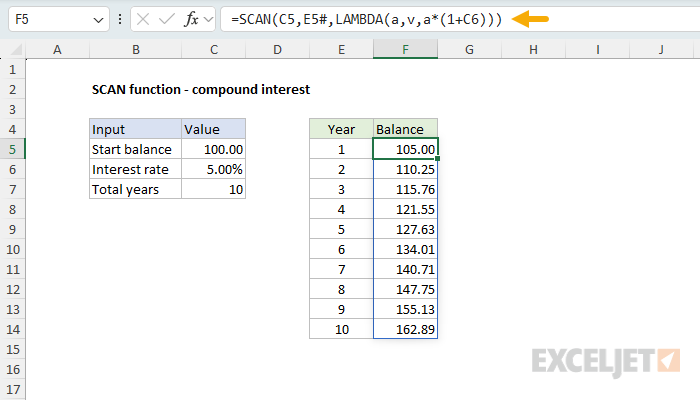
Task: Click the Enter checkmark icon in formula bar
Action: point(167,20)
